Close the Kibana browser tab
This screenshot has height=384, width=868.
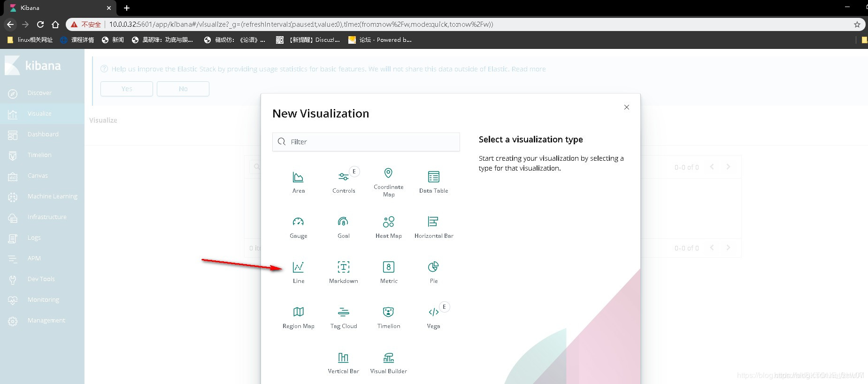(x=108, y=8)
